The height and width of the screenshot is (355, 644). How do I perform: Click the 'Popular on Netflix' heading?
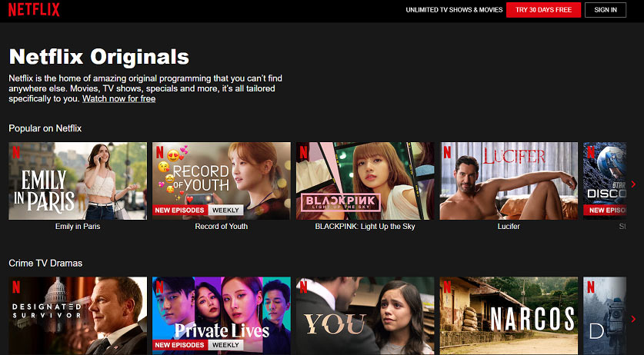point(45,128)
